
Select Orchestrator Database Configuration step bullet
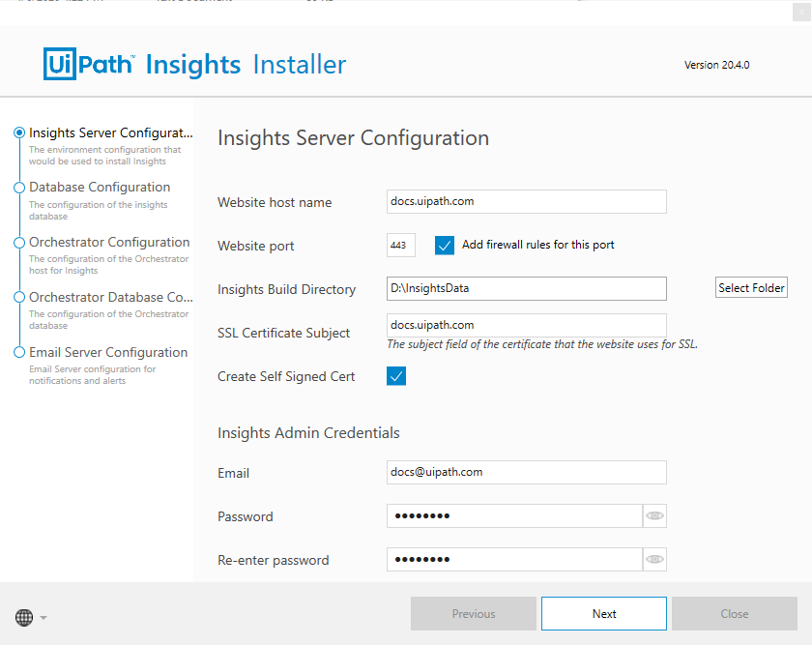pos(19,298)
